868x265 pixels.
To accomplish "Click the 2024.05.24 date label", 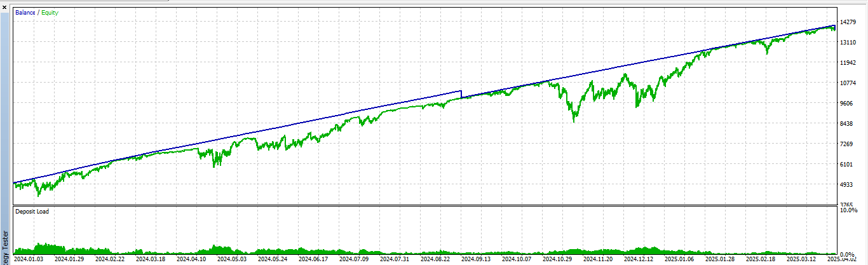I will [x=273, y=259].
